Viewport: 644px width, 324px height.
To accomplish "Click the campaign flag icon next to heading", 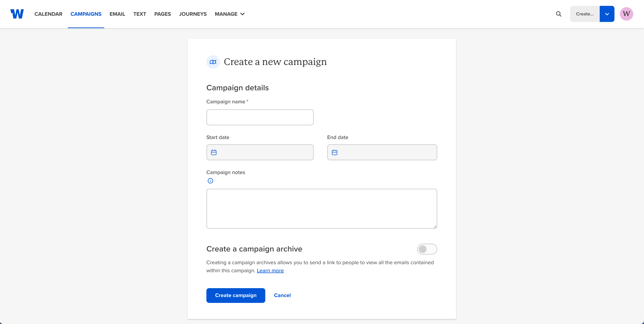I will coord(213,62).
